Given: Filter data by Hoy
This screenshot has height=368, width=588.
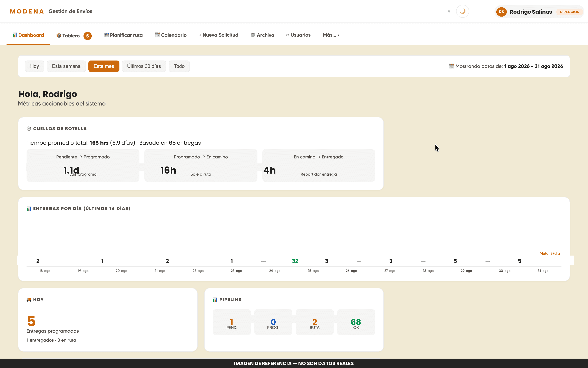Looking at the screenshot, I should tap(35, 66).
